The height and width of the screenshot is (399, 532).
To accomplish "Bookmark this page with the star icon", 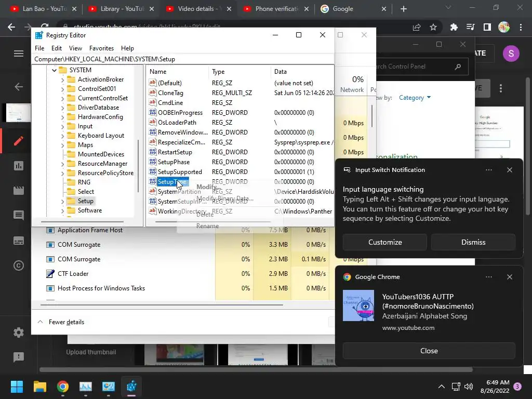I will pos(433,27).
